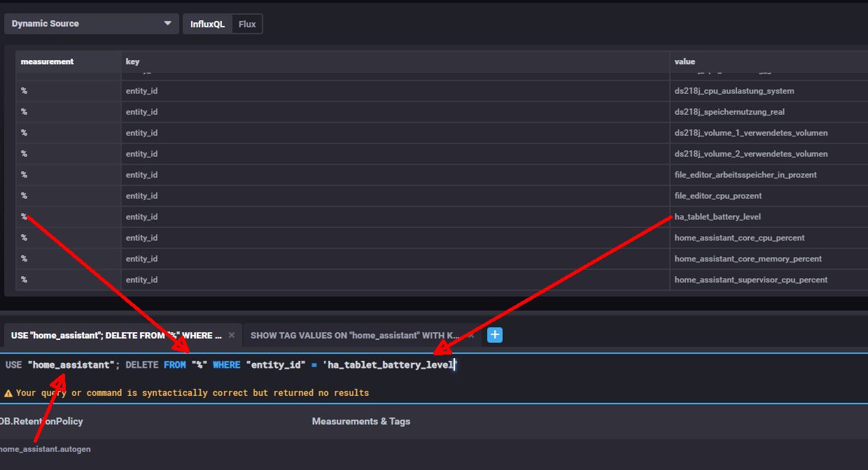Viewport: 868px width, 470px height.
Task: Click the 'syntactically correct but returned no results' message
Action: click(x=192, y=393)
